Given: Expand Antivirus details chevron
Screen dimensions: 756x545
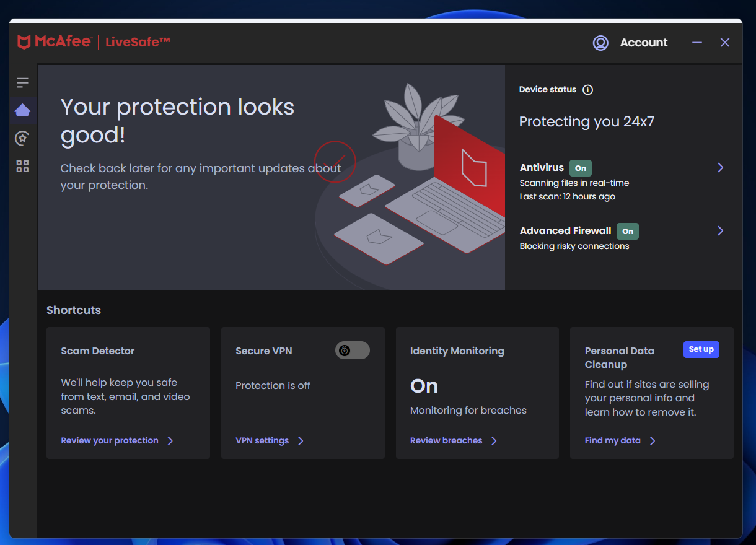Looking at the screenshot, I should pyautogui.click(x=720, y=168).
